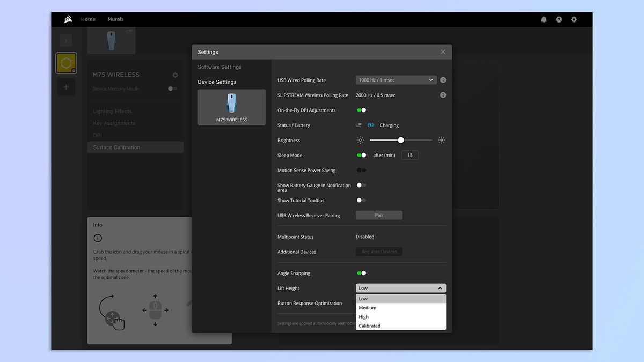Click the Corsair sails logo icon

tap(68, 19)
